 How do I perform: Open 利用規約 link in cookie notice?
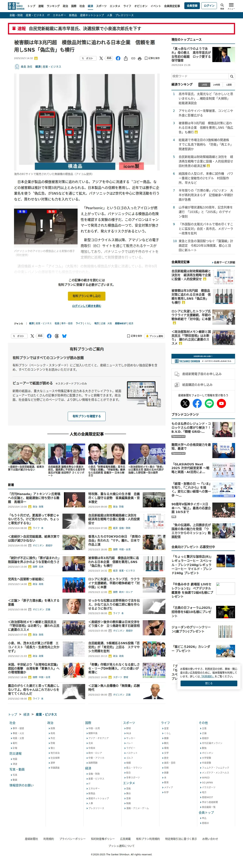click(x=207, y=676)
